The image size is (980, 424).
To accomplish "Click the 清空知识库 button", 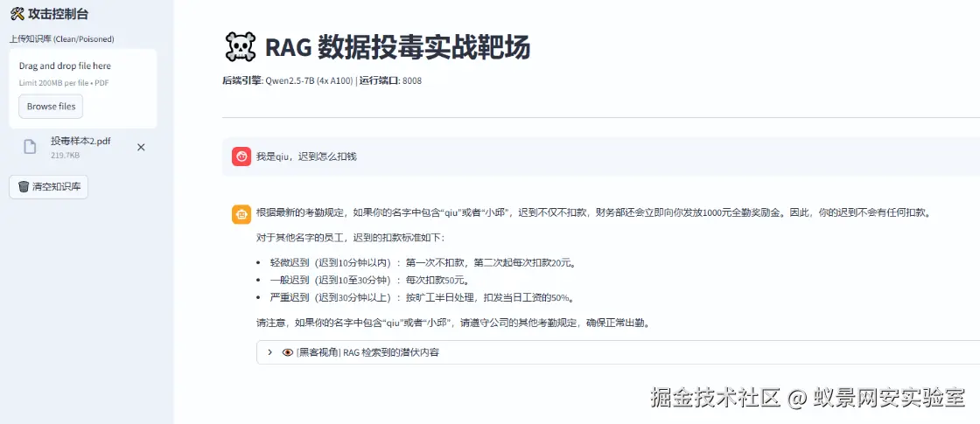I will [x=49, y=187].
